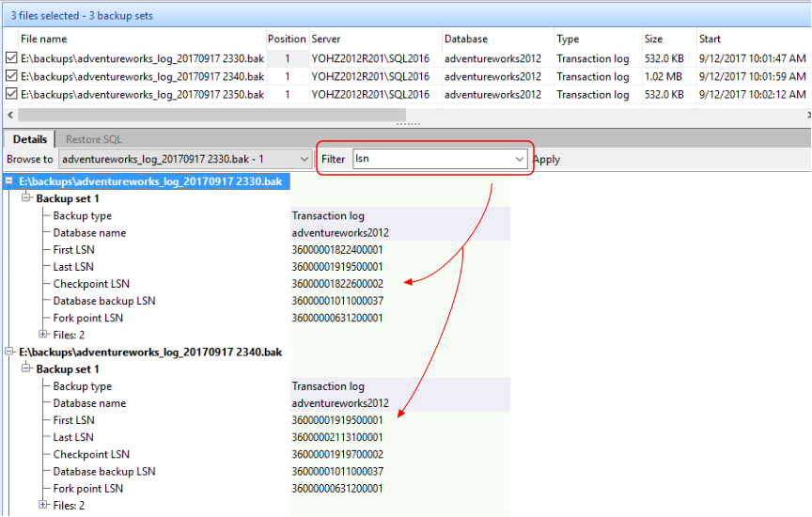Deselect the adventureworks_log_20170917 2350.bak checkbox
The image size is (812, 517).
(x=11, y=94)
